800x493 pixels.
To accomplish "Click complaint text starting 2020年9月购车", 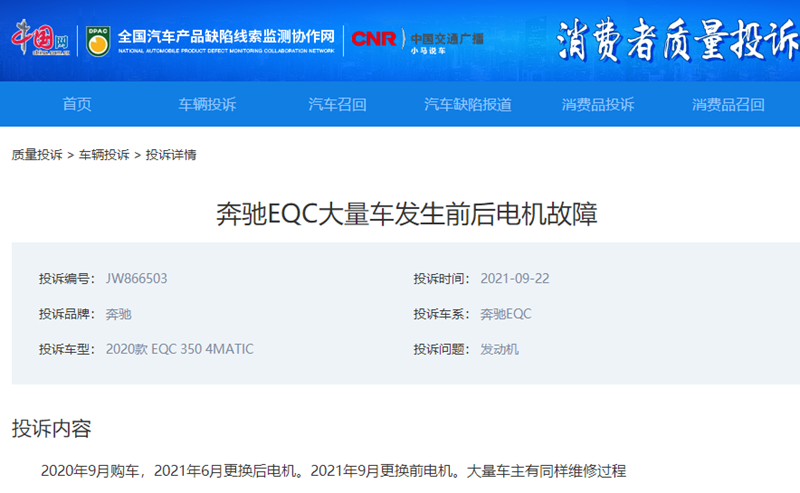I will pos(333,471).
